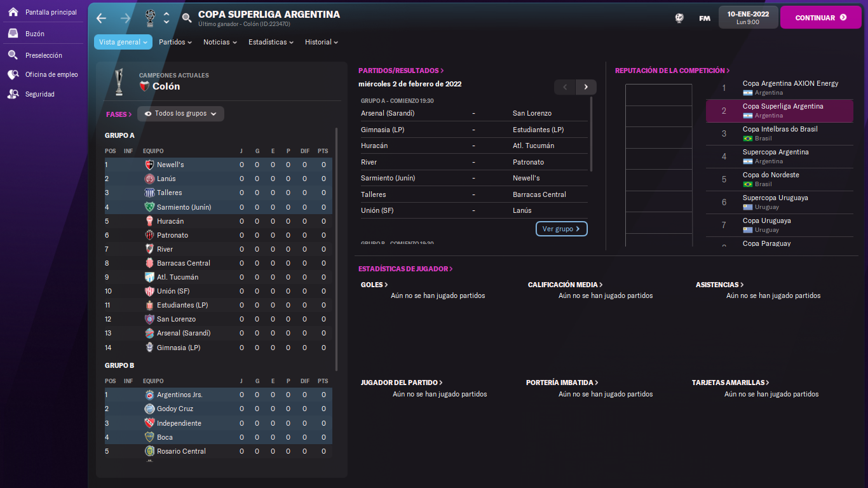This screenshot has height=488, width=868.
Task: Open PORTERÍA IMBATIDA link
Action: tap(562, 383)
